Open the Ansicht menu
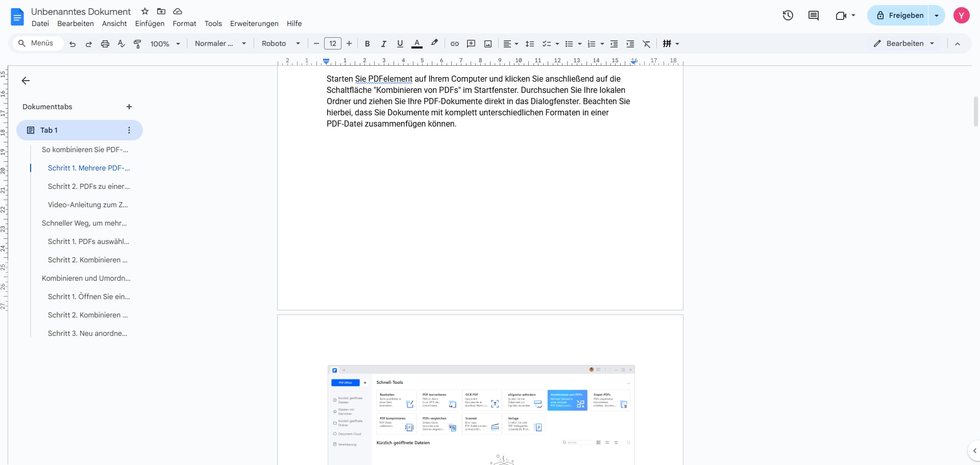980x465 pixels. (x=114, y=23)
